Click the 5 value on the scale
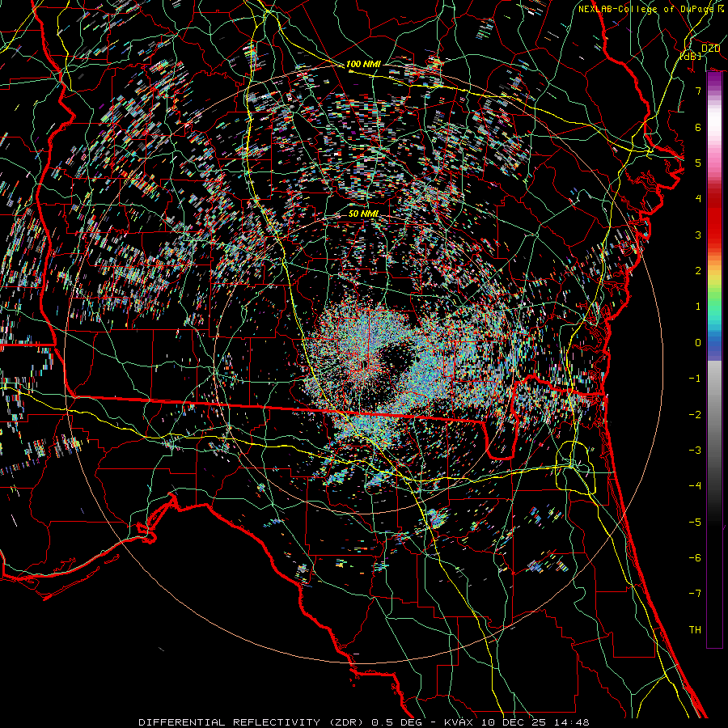This screenshot has height=728, width=728. pyautogui.click(x=698, y=163)
